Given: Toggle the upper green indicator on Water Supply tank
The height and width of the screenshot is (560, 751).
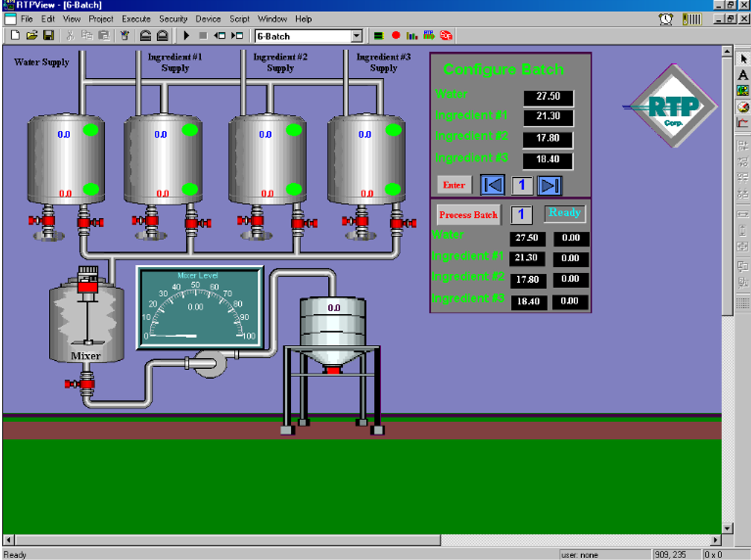Looking at the screenshot, I should (x=91, y=130).
